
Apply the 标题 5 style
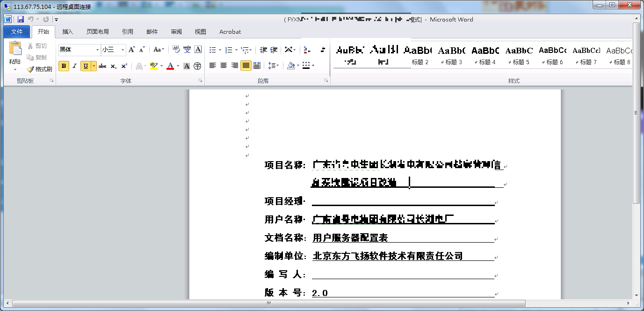click(x=519, y=55)
